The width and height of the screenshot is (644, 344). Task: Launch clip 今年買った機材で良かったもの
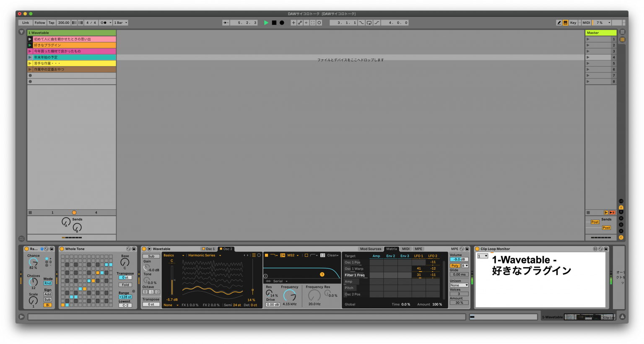pyautogui.click(x=30, y=51)
